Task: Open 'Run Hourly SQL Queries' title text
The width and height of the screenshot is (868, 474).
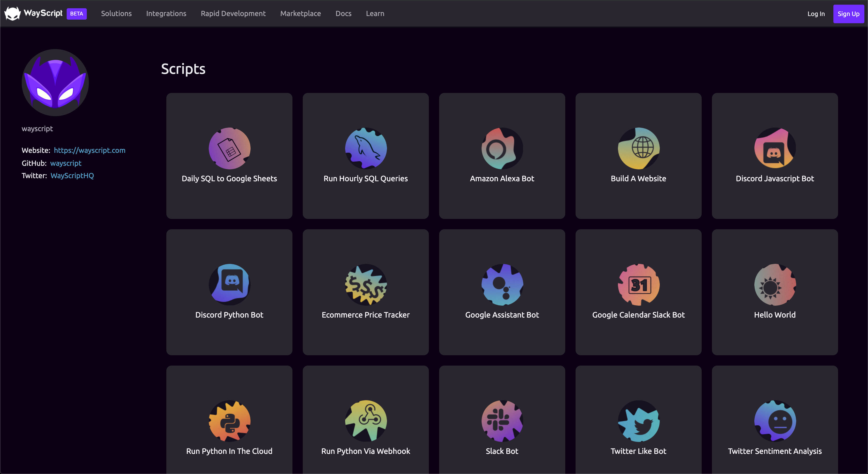Action: [366, 178]
